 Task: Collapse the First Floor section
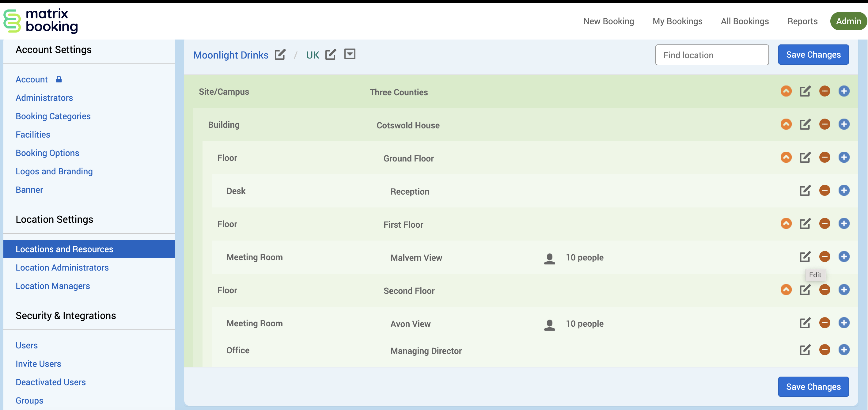786,223
